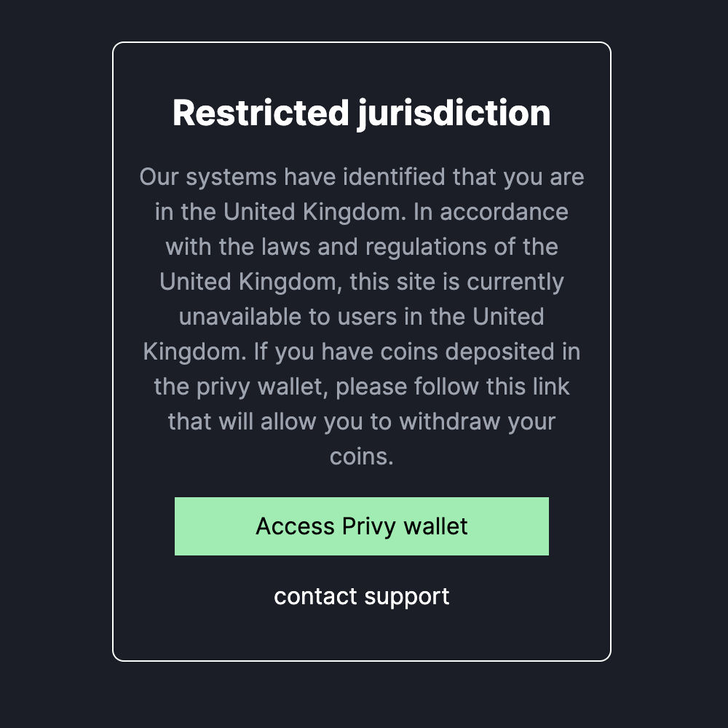728x728 pixels.
Task: Click the word "Access" on the green button
Action: pyautogui.click(x=295, y=526)
